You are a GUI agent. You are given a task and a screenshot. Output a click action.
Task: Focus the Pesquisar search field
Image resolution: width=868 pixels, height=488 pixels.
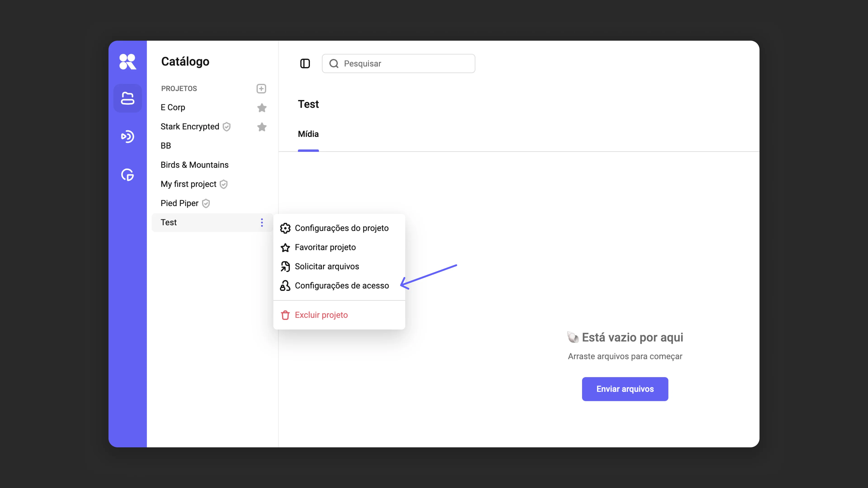[399, 63]
